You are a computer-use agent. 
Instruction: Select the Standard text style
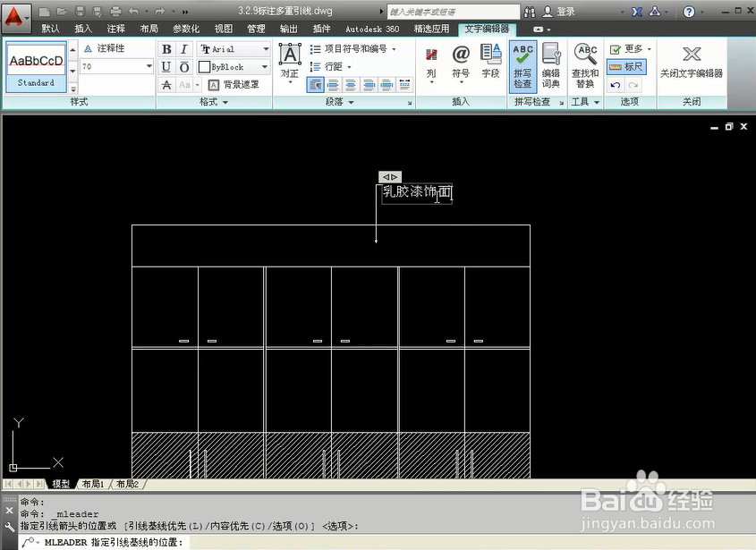(x=36, y=66)
